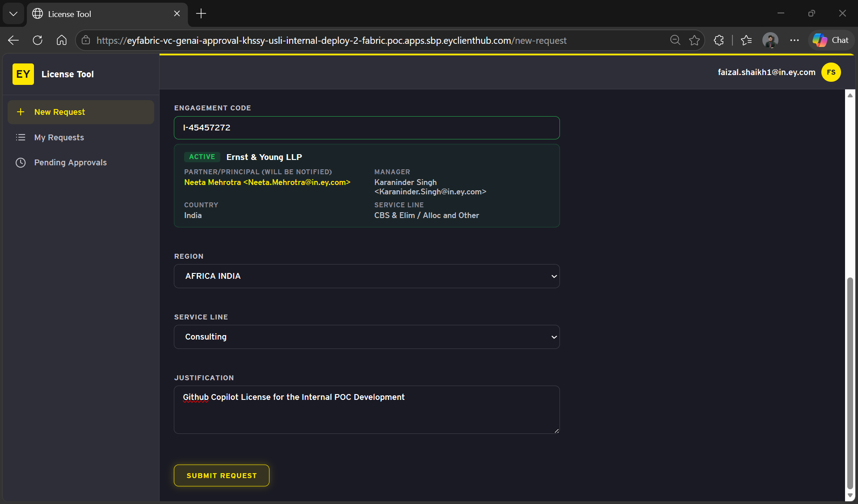Open browser settings and more menu
This screenshot has width=858, height=504.
pyautogui.click(x=795, y=40)
